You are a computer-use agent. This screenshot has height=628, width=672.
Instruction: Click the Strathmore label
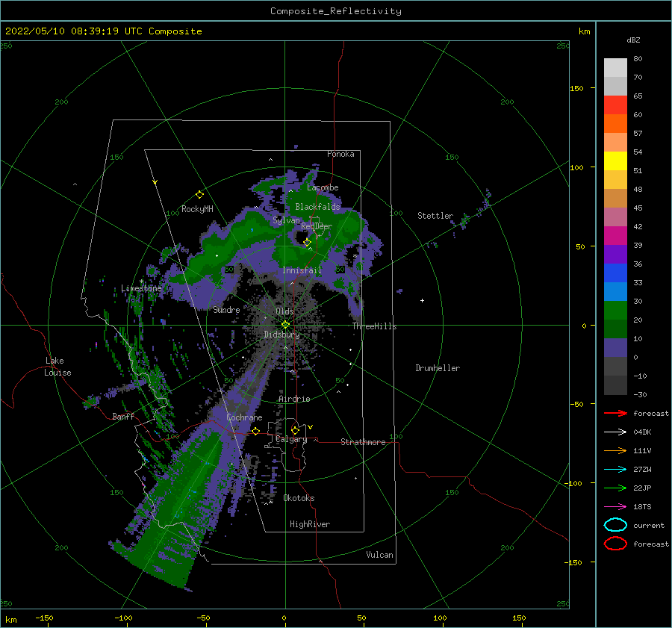pyautogui.click(x=363, y=442)
